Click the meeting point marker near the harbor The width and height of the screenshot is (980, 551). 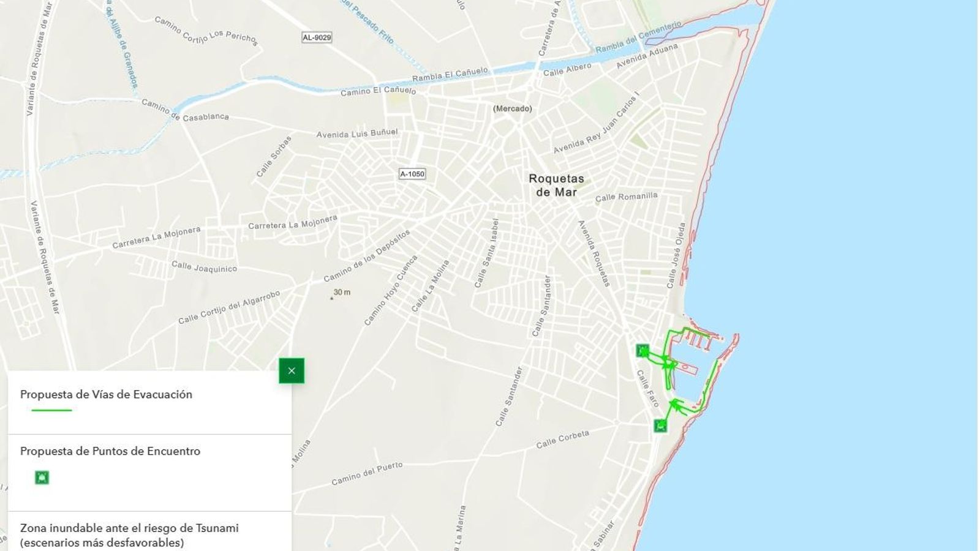642,350
